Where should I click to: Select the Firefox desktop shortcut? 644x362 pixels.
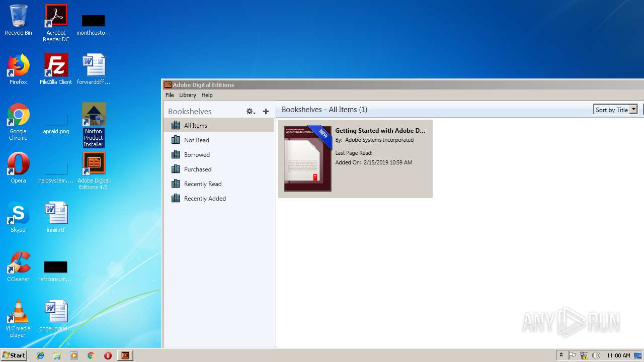coord(18,69)
